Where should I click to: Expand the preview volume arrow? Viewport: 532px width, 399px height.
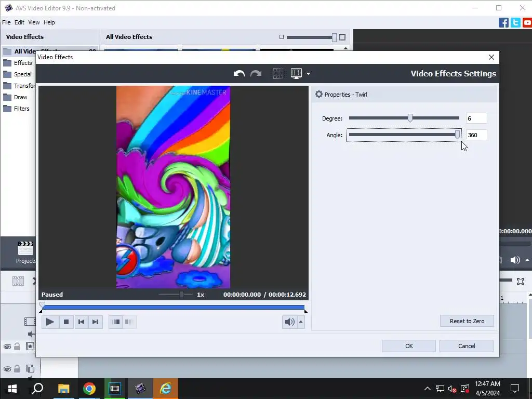tap(301, 322)
